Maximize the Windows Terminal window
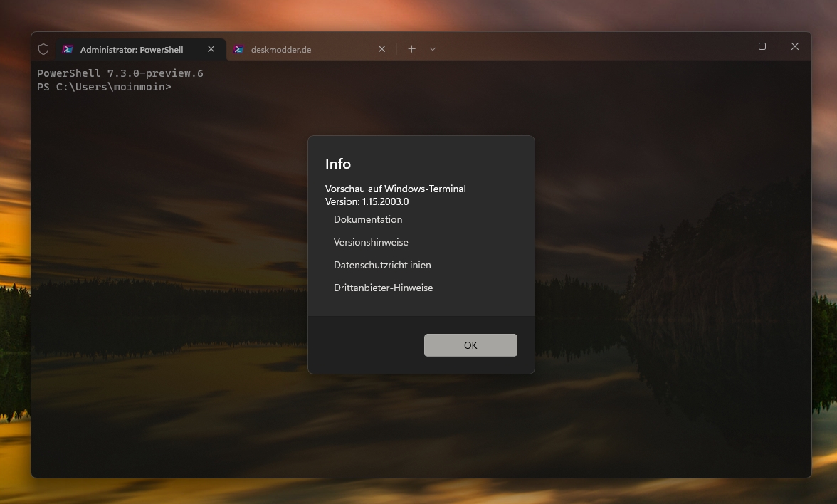 click(x=762, y=46)
